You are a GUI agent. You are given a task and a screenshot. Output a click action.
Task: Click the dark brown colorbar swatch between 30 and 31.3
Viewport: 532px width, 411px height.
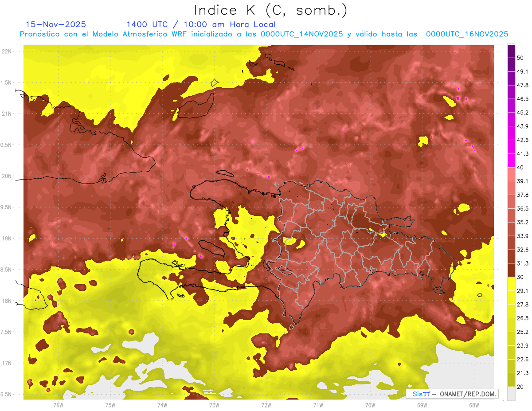tap(511, 270)
